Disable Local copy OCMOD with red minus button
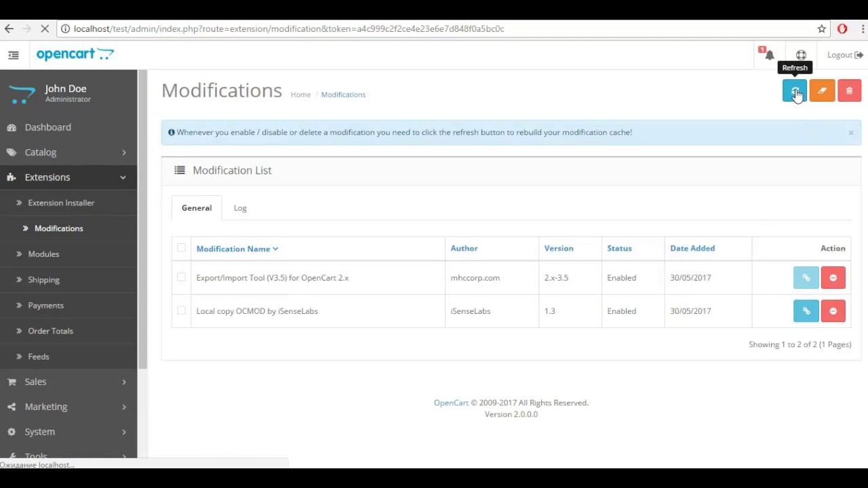Image resolution: width=868 pixels, height=488 pixels. tap(833, 311)
